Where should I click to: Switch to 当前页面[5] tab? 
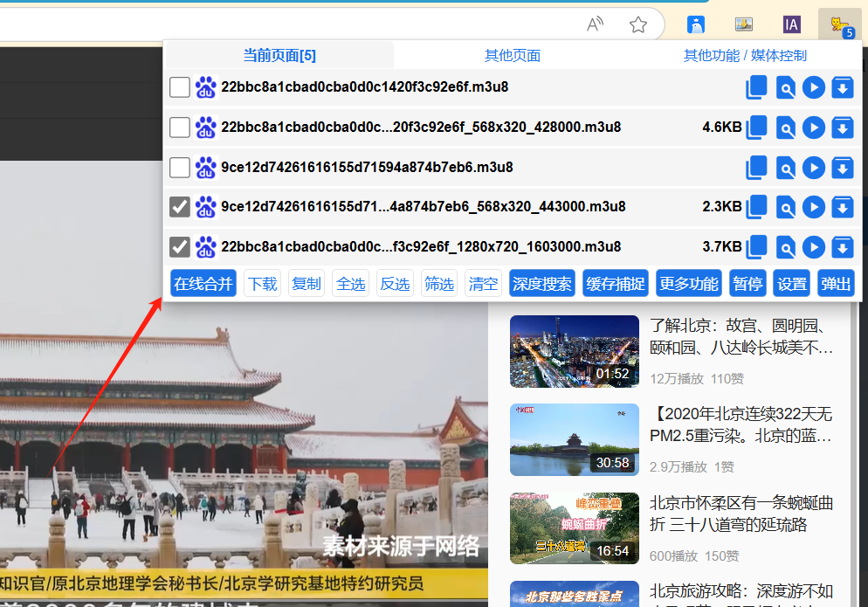click(x=279, y=55)
